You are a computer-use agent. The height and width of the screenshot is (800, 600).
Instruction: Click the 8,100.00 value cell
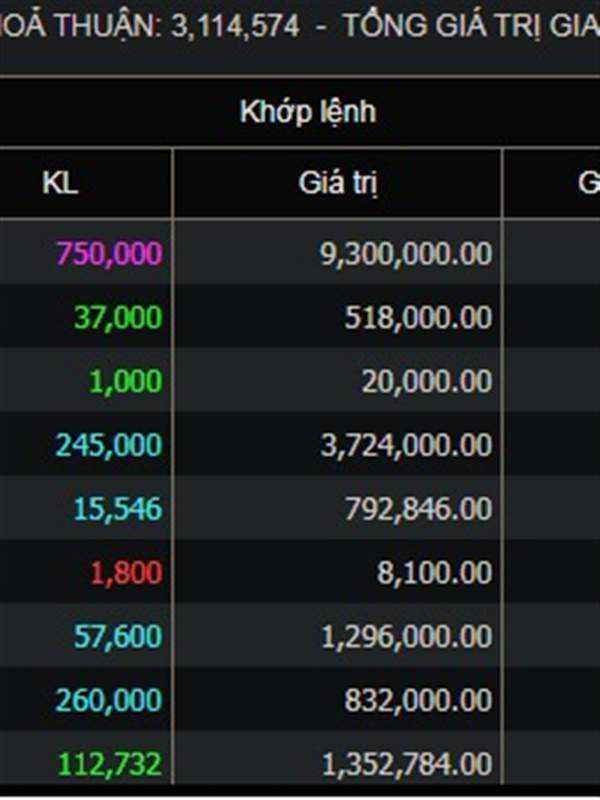(x=338, y=571)
